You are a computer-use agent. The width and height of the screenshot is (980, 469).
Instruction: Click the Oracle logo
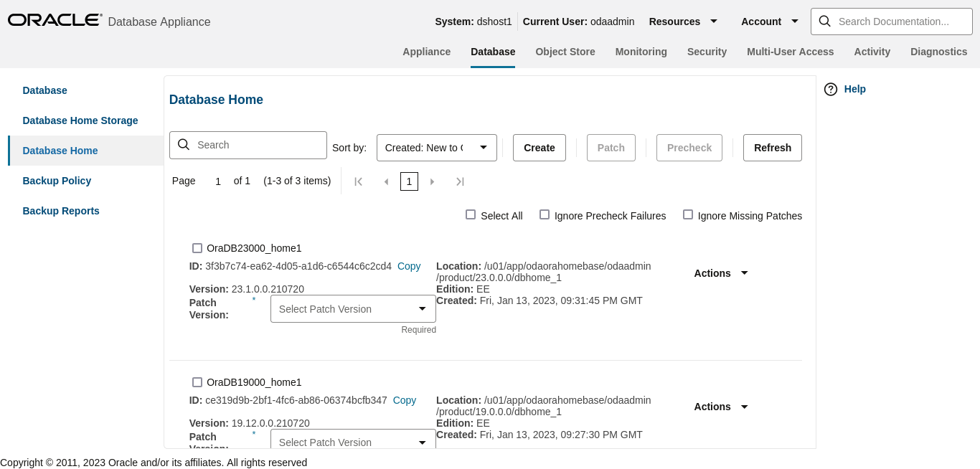(x=55, y=20)
